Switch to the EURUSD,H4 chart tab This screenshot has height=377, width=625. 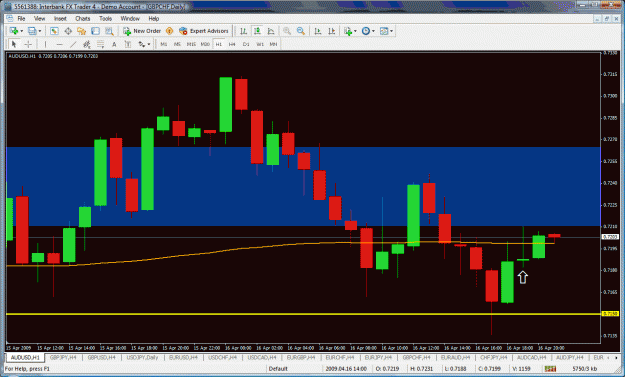pos(183,357)
